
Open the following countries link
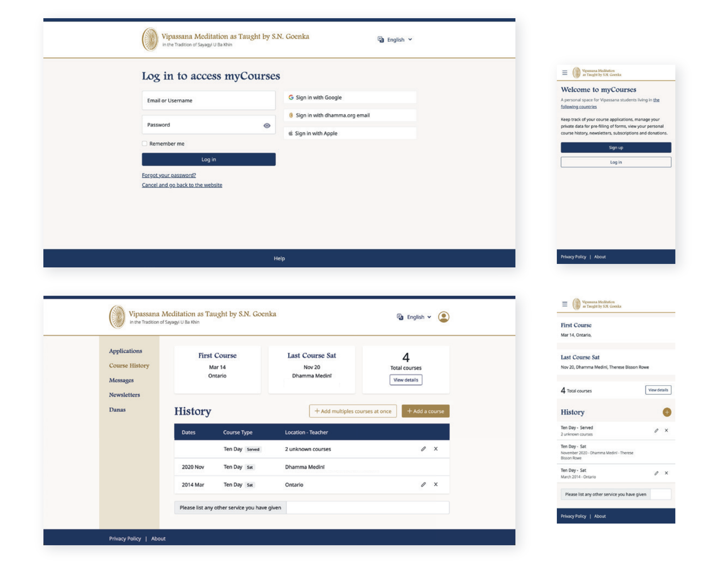(x=579, y=107)
